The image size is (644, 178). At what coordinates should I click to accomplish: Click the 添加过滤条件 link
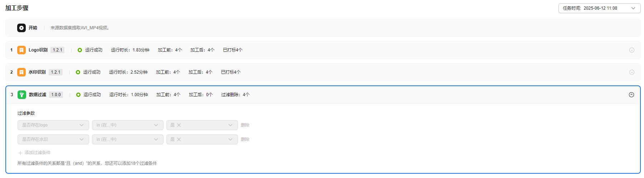pyautogui.click(x=38, y=153)
